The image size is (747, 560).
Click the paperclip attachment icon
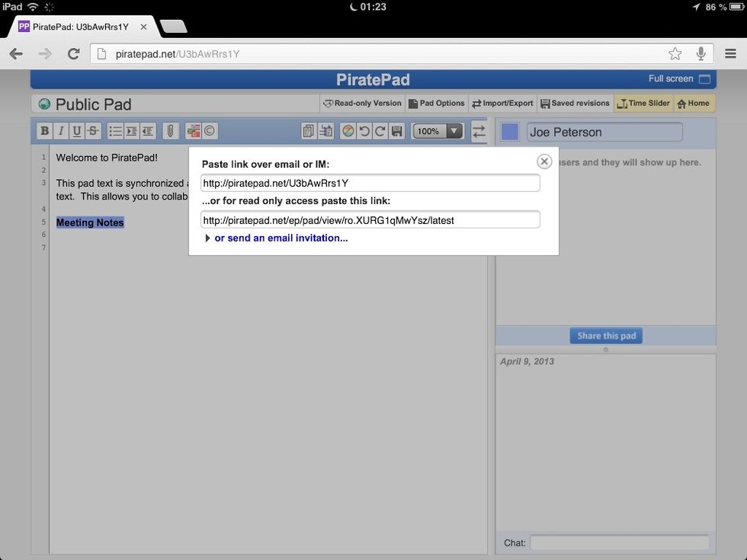point(170,131)
